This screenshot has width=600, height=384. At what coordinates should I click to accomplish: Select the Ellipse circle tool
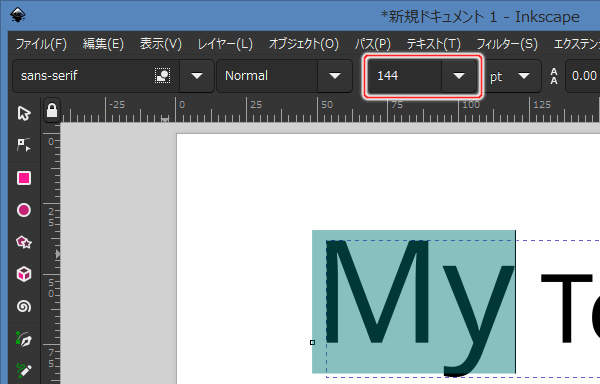24,210
